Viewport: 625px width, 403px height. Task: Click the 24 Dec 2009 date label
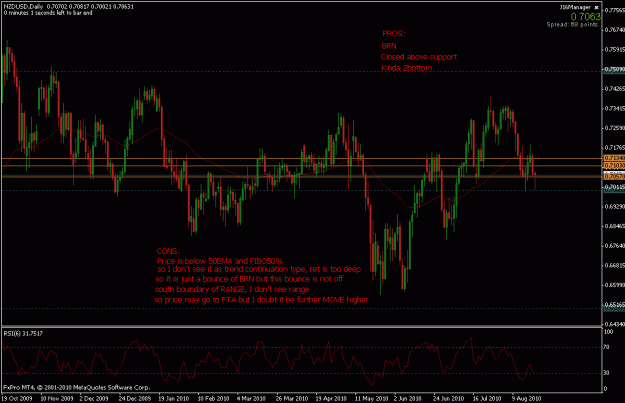click(x=135, y=398)
